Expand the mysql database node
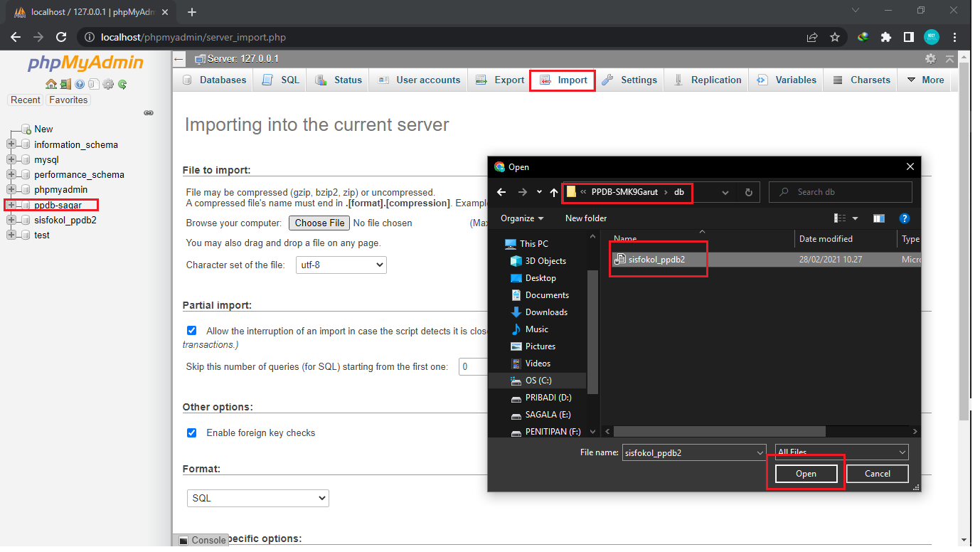This screenshot has width=980, height=552. (11, 159)
